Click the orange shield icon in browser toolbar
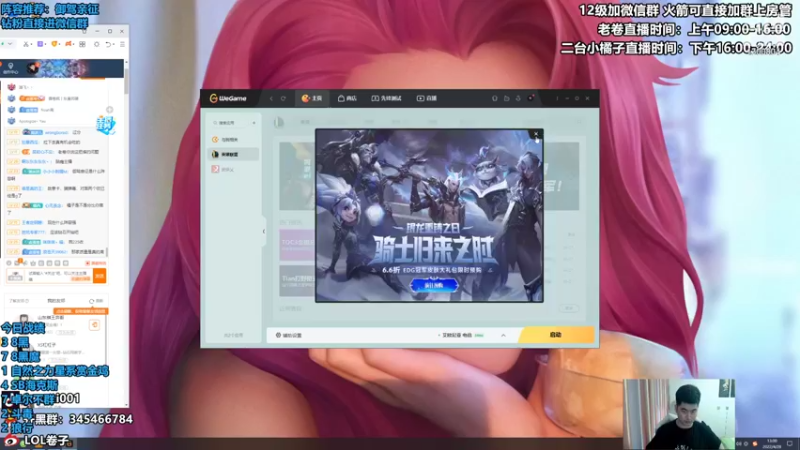Image resolution: width=800 pixels, height=450 pixels. click(x=54, y=44)
